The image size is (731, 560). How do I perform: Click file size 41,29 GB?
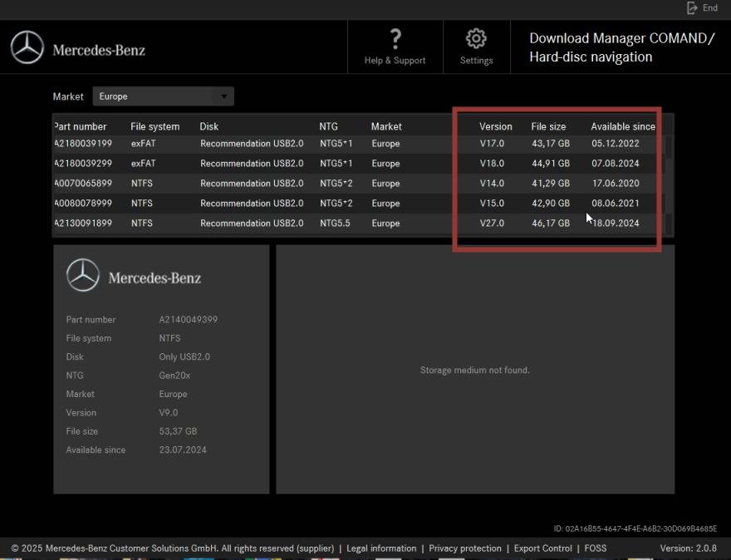click(551, 184)
